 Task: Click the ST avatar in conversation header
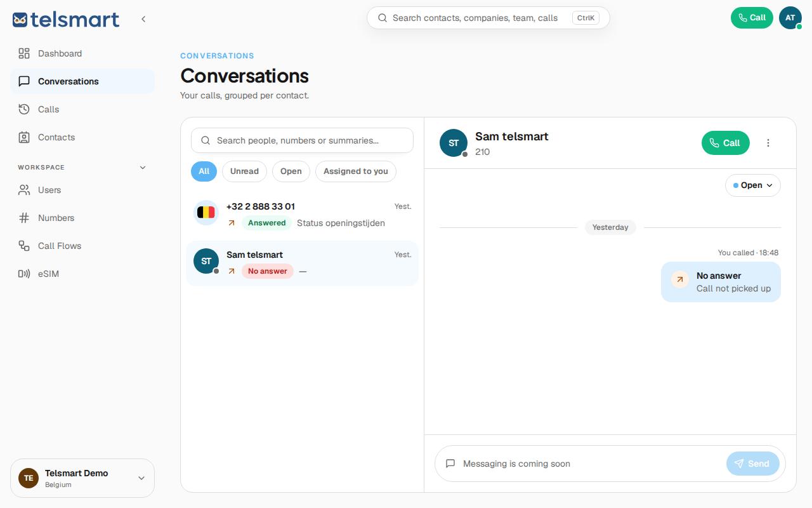(x=454, y=143)
